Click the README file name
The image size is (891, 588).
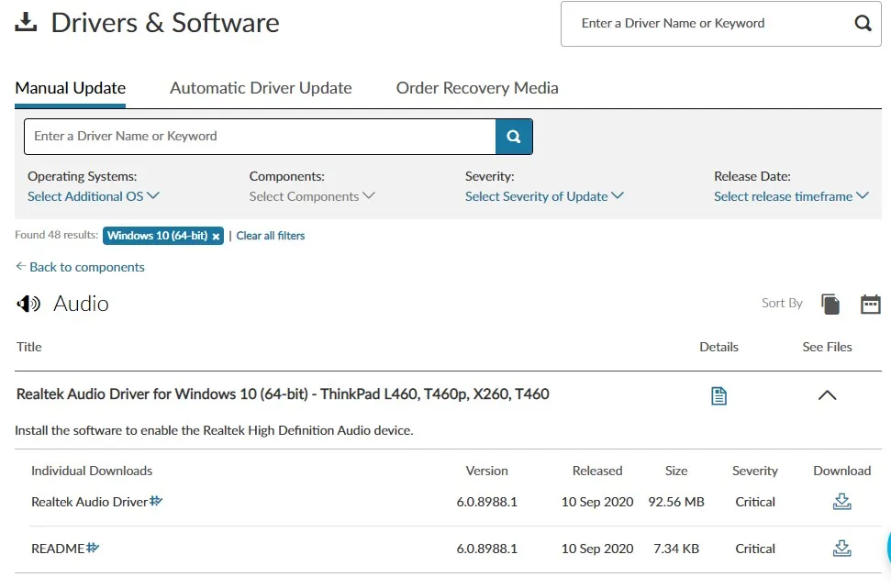pyautogui.click(x=58, y=549)
